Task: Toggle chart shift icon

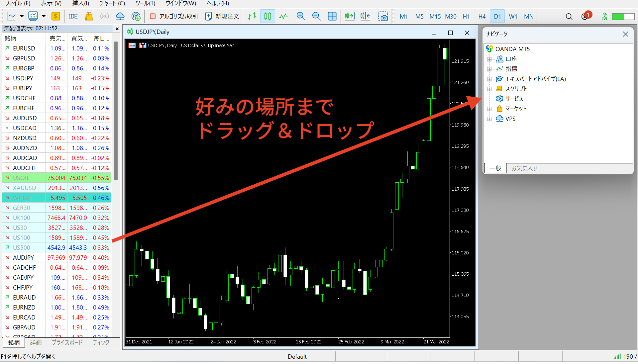Action: coord(365,16)
